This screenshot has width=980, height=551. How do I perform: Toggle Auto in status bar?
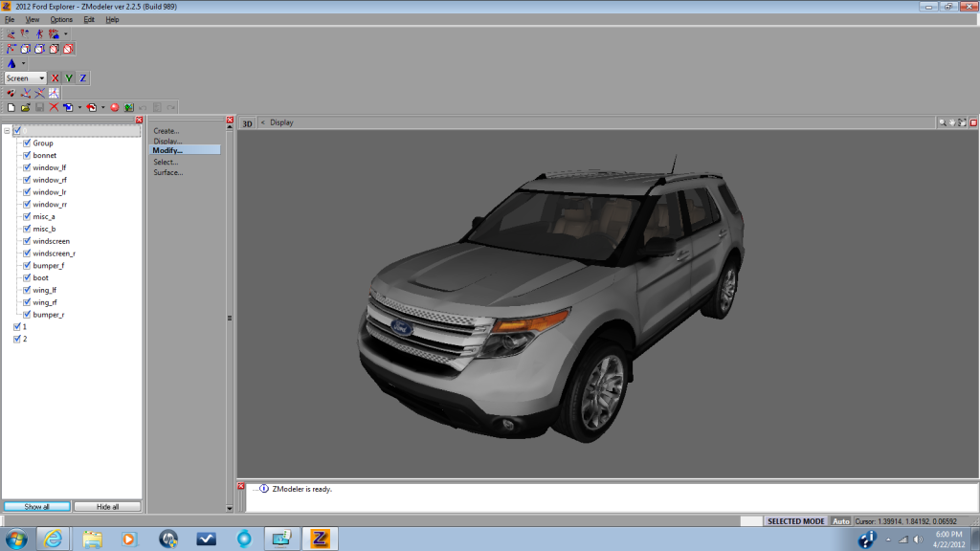point(841,521)
